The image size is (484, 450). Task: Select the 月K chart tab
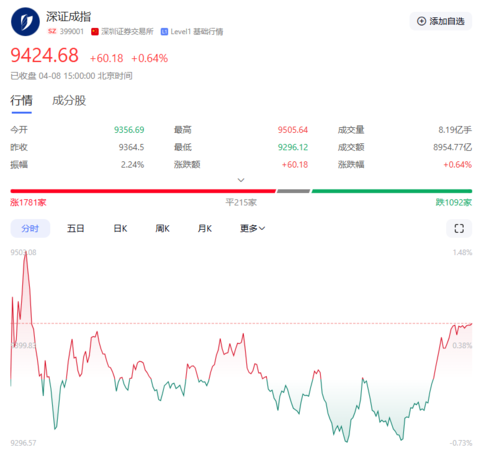tap(205, 228)
